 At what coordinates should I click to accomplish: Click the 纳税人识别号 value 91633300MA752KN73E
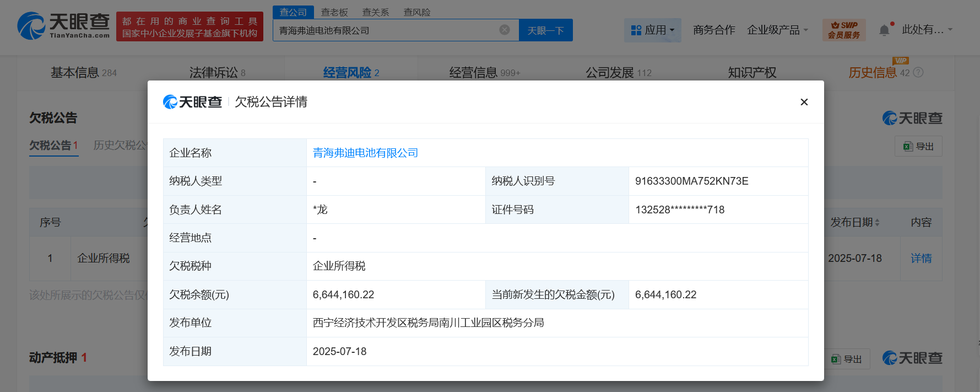pos(691,181)
